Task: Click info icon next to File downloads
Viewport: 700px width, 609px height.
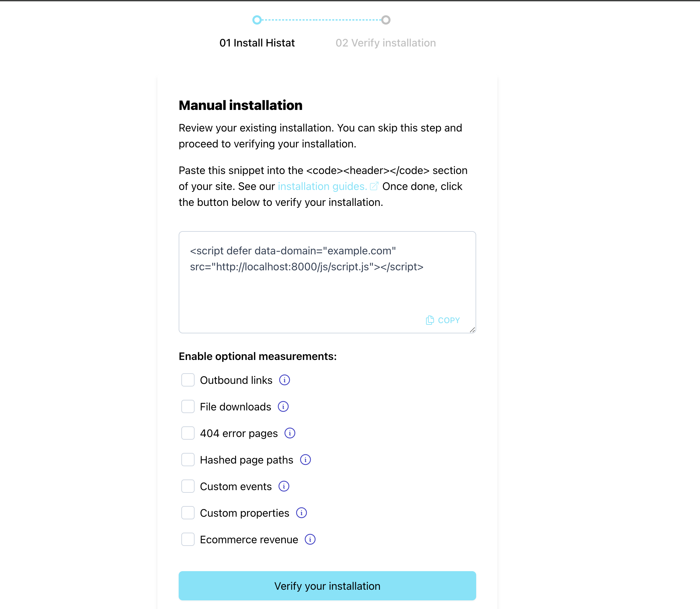Action: (283, 406)
